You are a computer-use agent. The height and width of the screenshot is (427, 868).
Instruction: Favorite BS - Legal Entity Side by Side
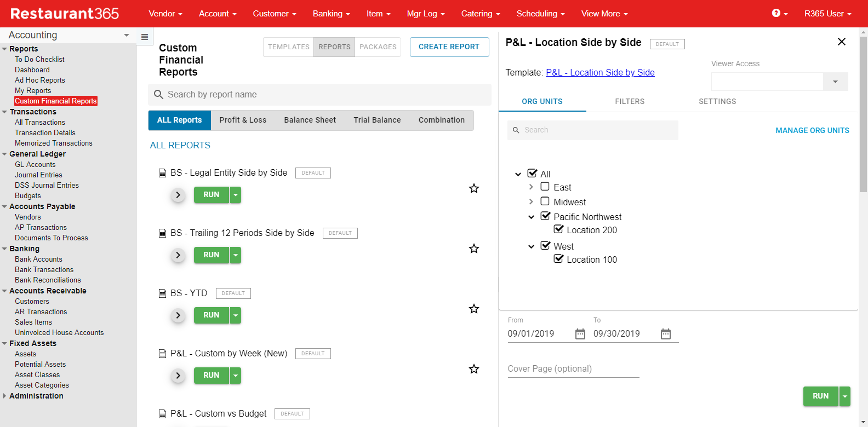(x=474, y=188)
